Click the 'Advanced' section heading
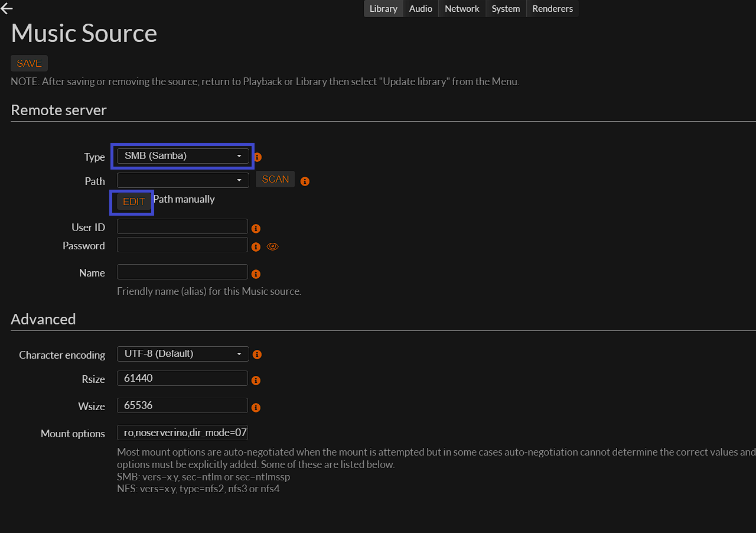This screenshot has height=533, width=756. click(x=43, y=319)
